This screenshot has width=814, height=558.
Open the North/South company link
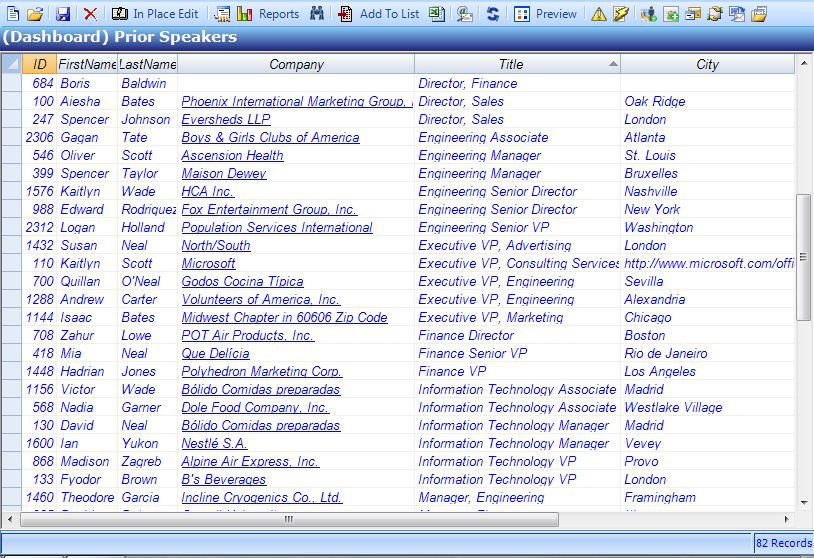pyautogui.click(x=216, y=246)
